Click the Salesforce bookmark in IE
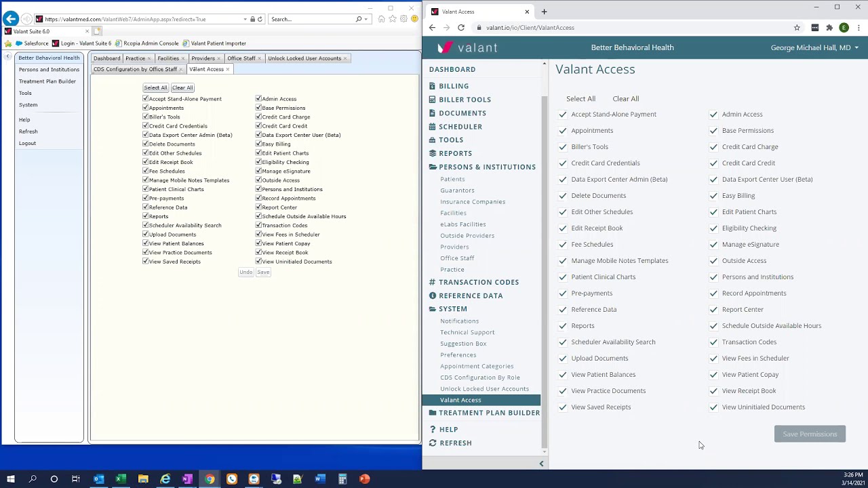Screen dimensions: 868x488 pyautogui.click(x=32, y=43)
